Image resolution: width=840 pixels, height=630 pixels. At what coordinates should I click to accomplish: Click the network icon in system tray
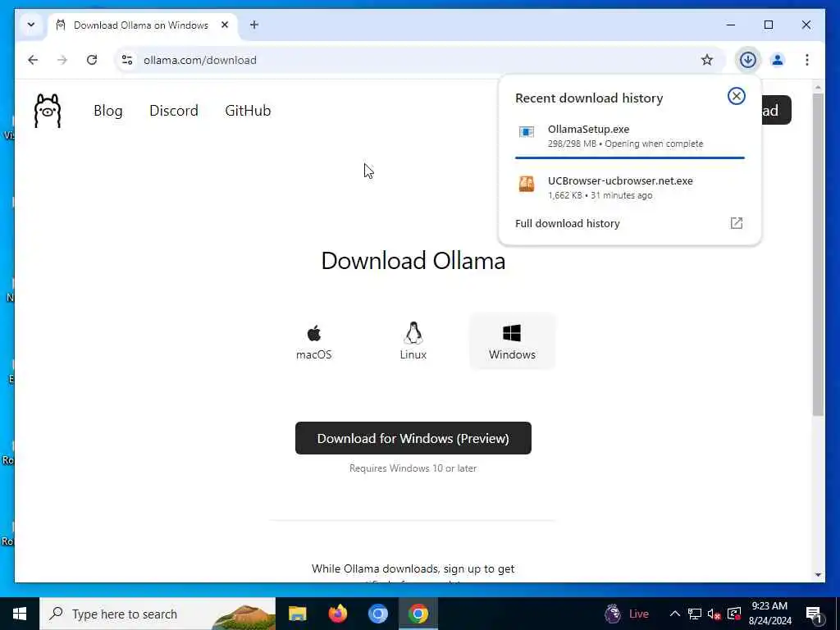pyautogui.click(x=695, y=614)
